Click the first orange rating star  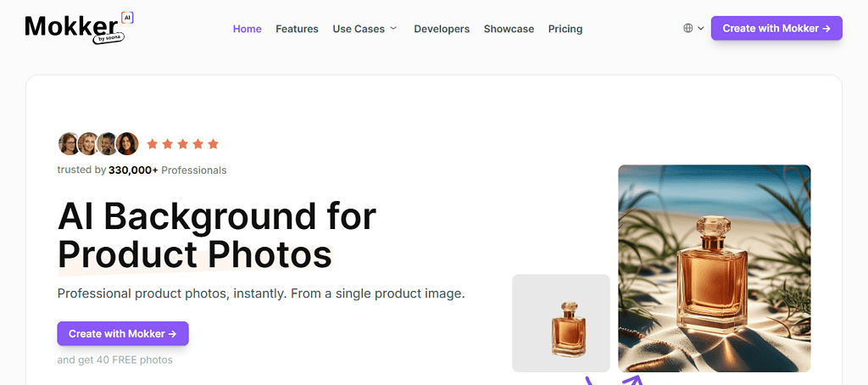point(153,144)
